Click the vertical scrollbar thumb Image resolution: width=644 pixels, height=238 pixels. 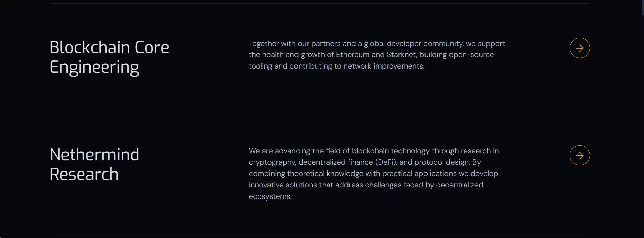click(x=642, y=7)
